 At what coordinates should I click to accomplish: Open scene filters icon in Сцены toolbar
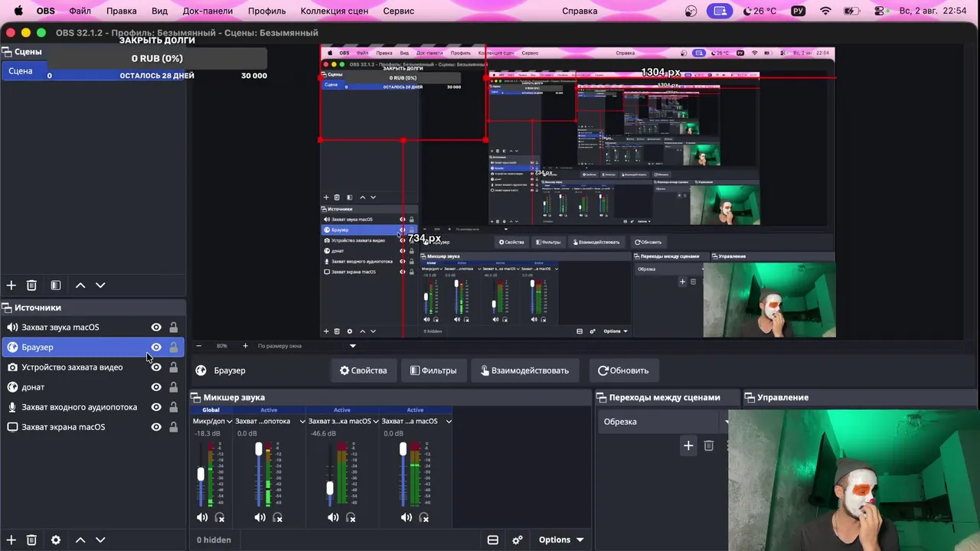56,285
